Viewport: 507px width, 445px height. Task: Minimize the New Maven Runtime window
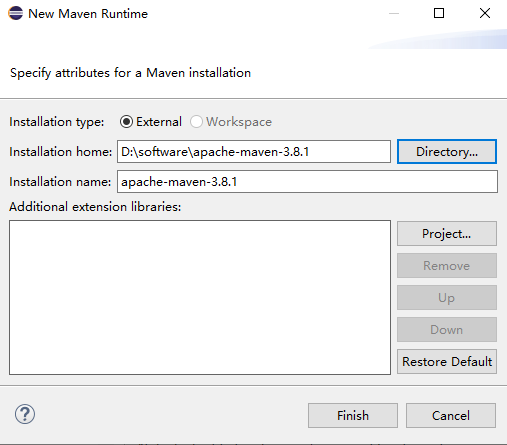click(394, 13)
